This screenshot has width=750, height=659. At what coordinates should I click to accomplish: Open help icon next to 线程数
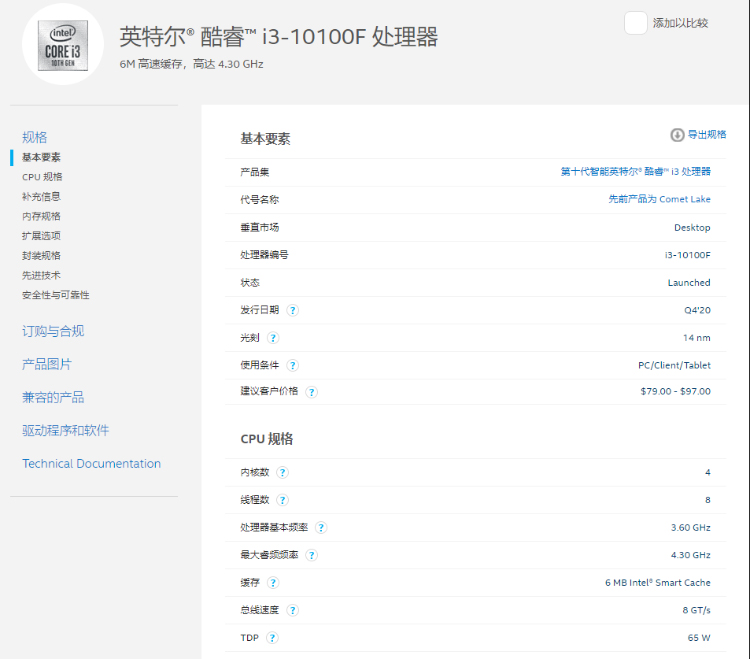(282, 500)
